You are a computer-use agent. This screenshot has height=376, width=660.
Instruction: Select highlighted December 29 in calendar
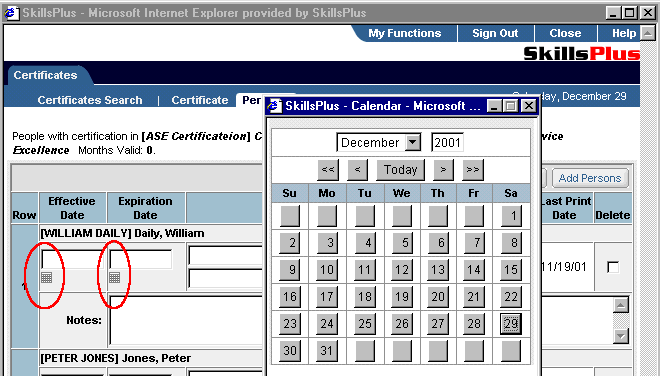511,323
